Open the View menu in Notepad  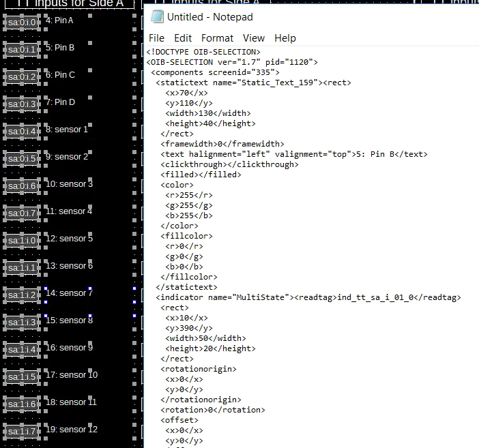[253, 38]
